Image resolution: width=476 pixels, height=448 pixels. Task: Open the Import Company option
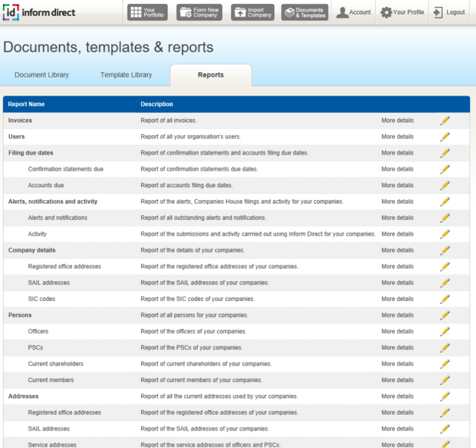[253, 12]
